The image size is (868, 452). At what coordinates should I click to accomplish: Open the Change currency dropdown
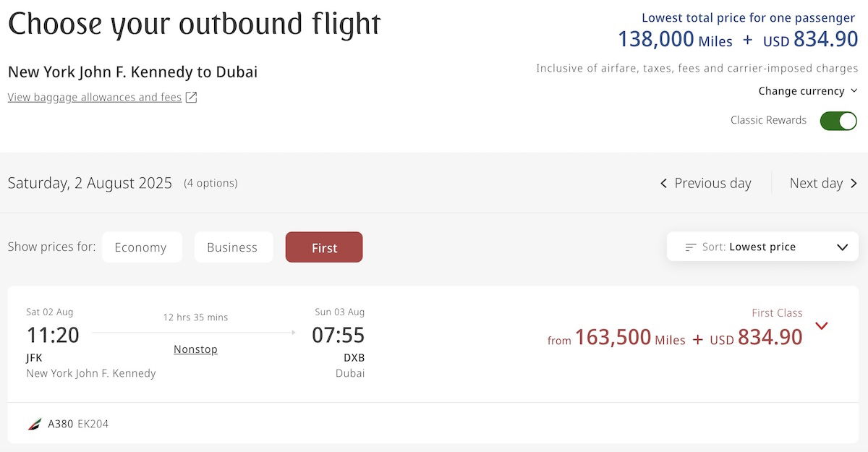808,91
